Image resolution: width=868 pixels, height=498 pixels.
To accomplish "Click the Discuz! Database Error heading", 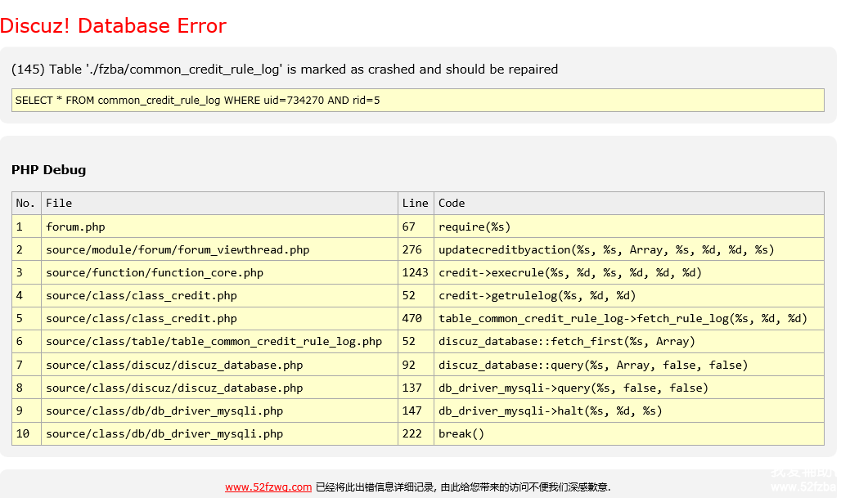I will coord(113,26).
